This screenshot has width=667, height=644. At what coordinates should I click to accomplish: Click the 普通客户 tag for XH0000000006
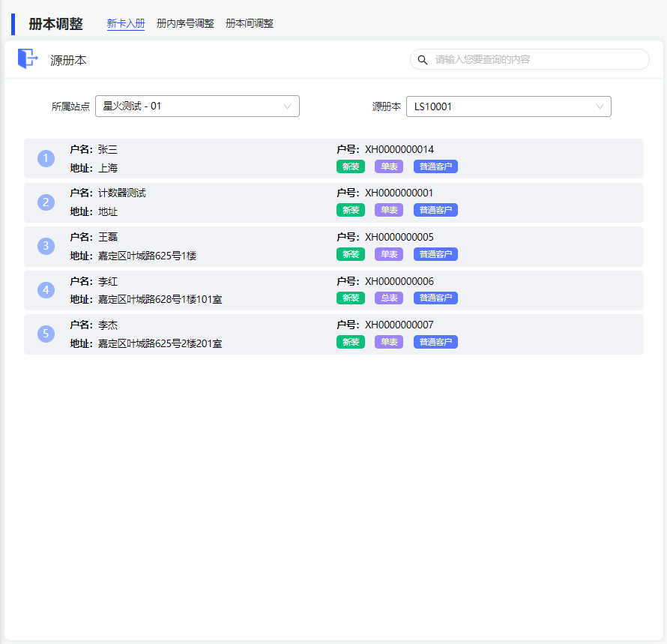pyautogui.click(x=435, y=298)
